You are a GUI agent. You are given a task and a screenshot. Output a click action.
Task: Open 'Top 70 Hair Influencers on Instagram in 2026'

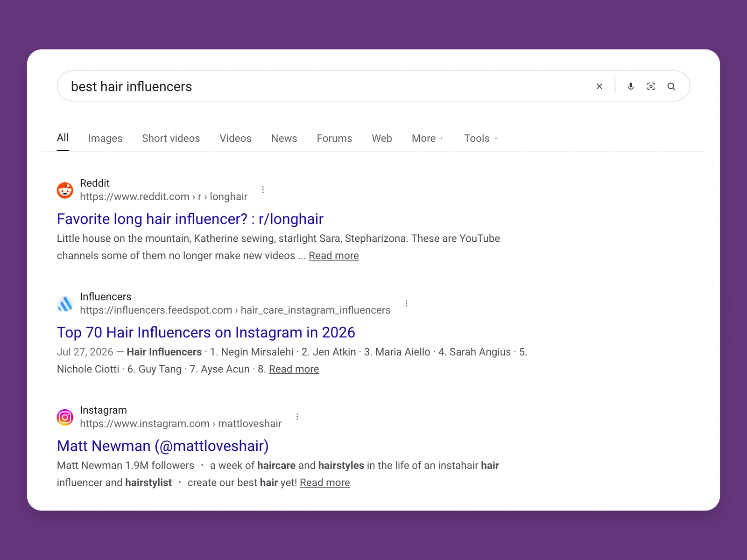(206, 332)
